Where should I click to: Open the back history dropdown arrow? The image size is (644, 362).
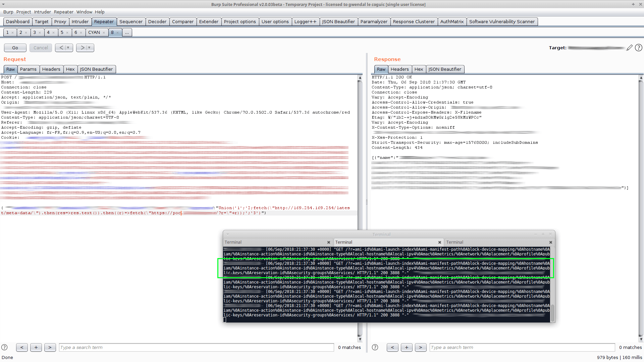coord(68,48)
